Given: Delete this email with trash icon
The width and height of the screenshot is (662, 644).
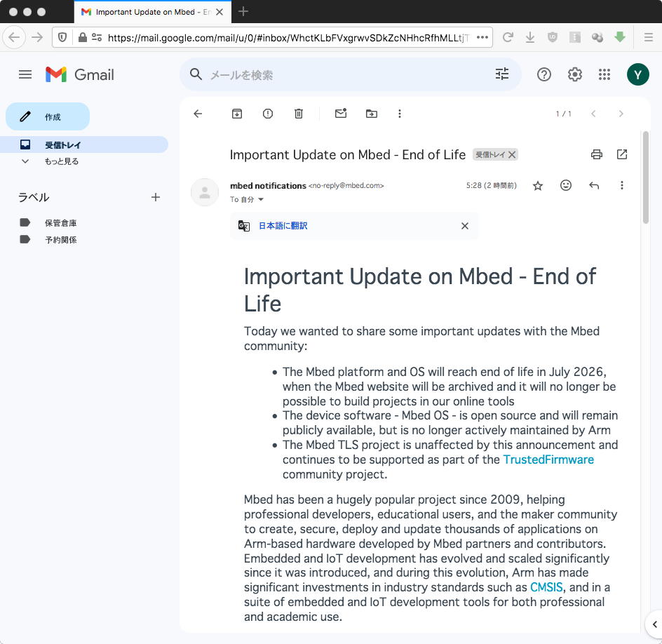Looking at the screenshot, I should 299,114.
